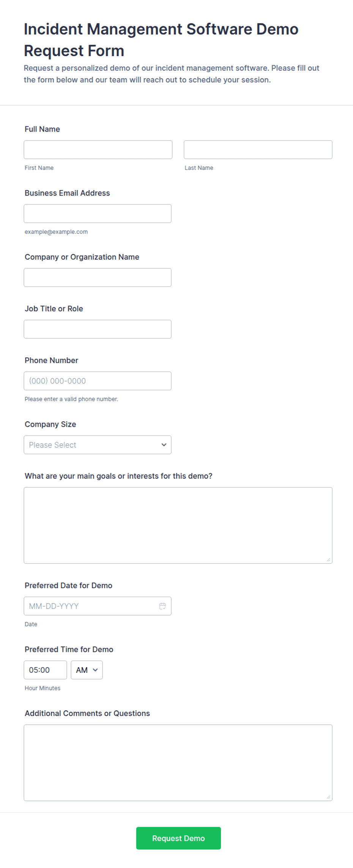Click the main goals text area
Viewport: 353px width, 868px height.
click(x=178, y=525)
